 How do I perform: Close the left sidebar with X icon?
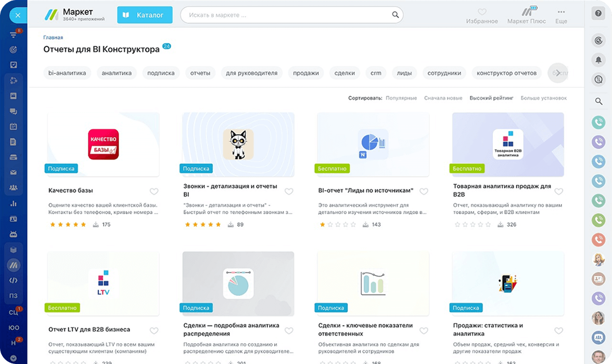pos(17,16)
